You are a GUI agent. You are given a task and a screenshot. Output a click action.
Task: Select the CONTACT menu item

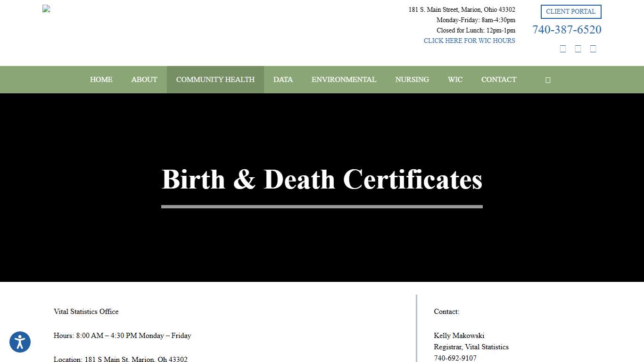pos(499,80)
